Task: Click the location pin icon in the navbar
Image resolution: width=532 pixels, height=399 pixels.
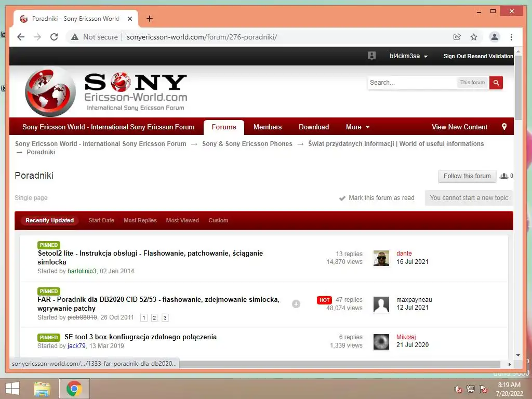Action: 504,127
